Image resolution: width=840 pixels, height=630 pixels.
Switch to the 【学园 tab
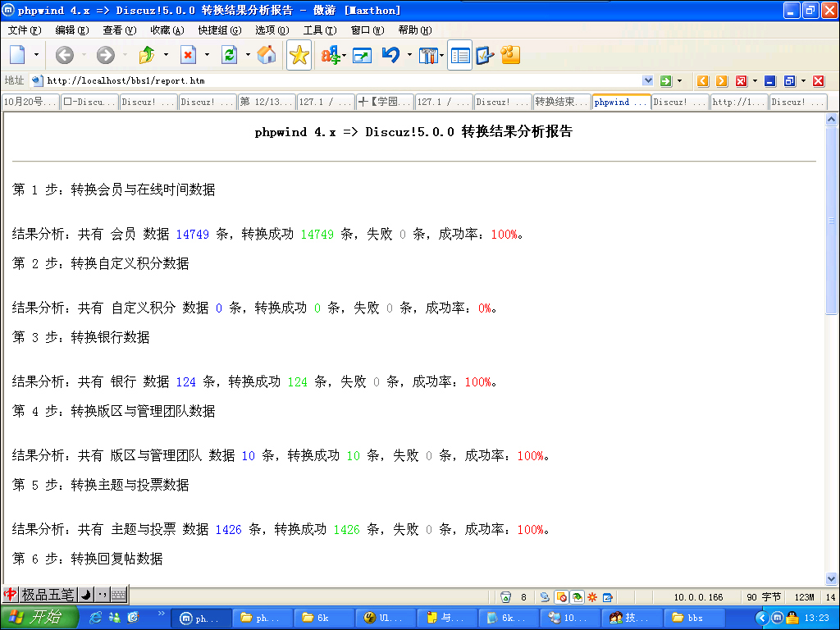point(385,102)
